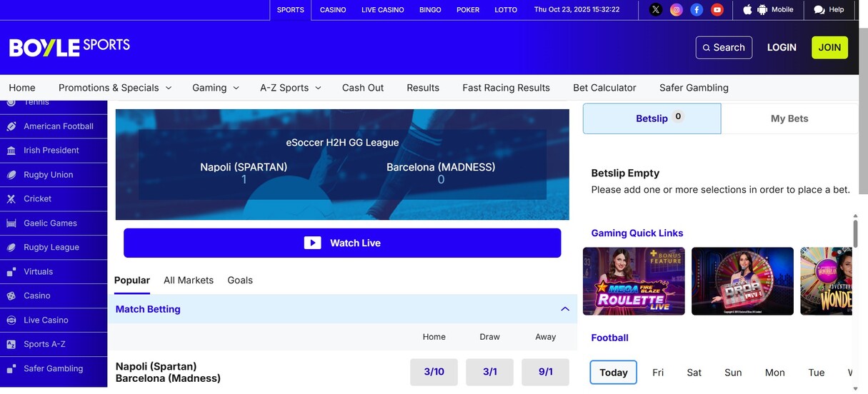
Task: Click the Safer Gambling sidebar icon
Action: click(x=11, y=369)
